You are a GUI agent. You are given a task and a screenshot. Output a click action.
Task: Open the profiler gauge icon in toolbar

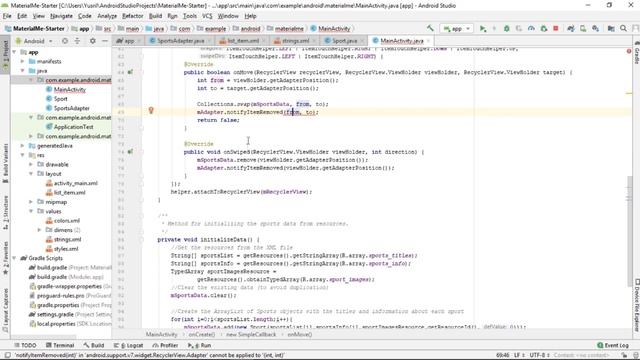(531, 29)
